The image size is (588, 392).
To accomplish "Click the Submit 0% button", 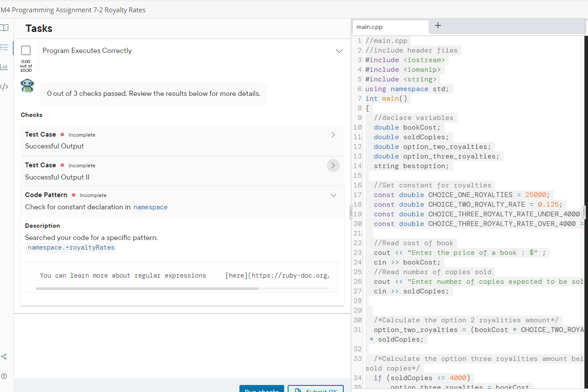I will (316, 389).
